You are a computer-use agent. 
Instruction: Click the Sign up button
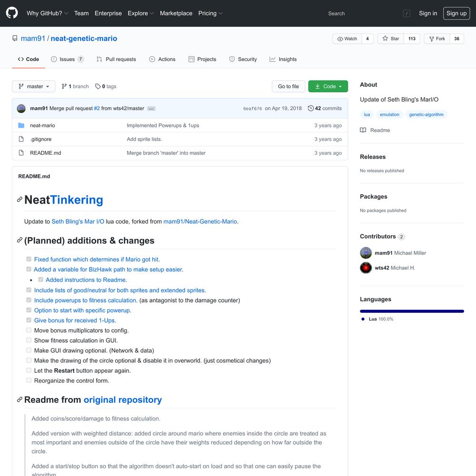tap(456, 13)
